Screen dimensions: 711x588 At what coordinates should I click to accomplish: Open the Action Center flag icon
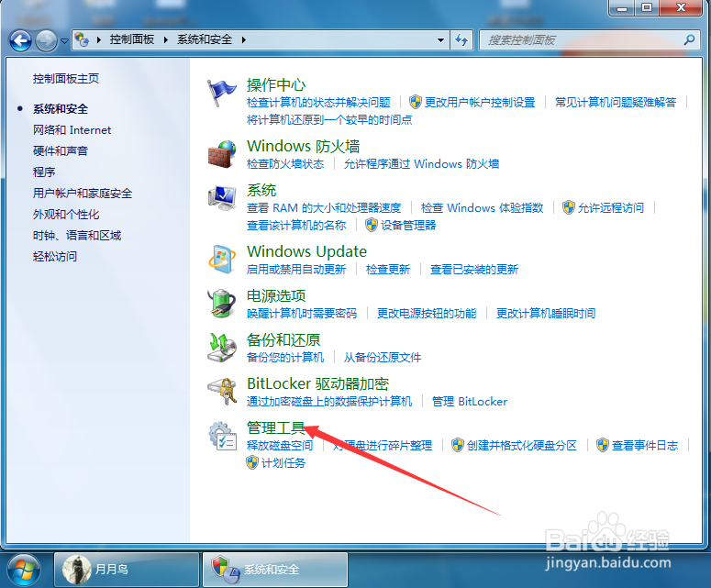tap(221, 93)
